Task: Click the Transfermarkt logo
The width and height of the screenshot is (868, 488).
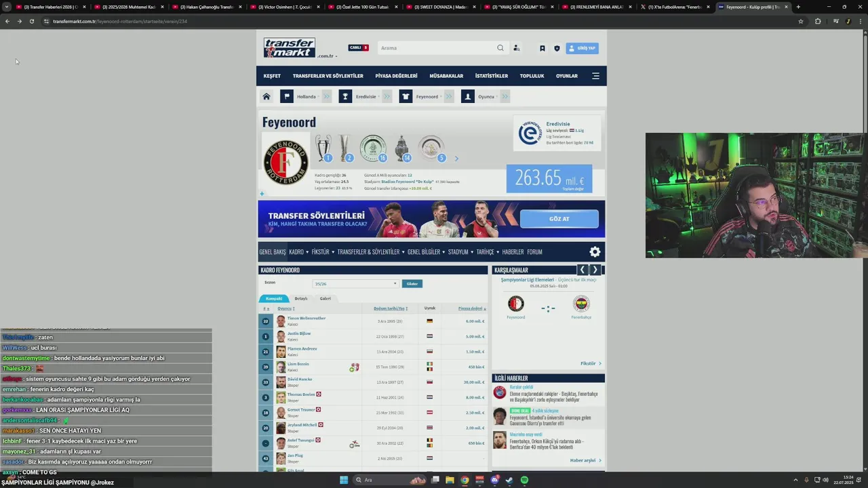Action: pos(290,47)
